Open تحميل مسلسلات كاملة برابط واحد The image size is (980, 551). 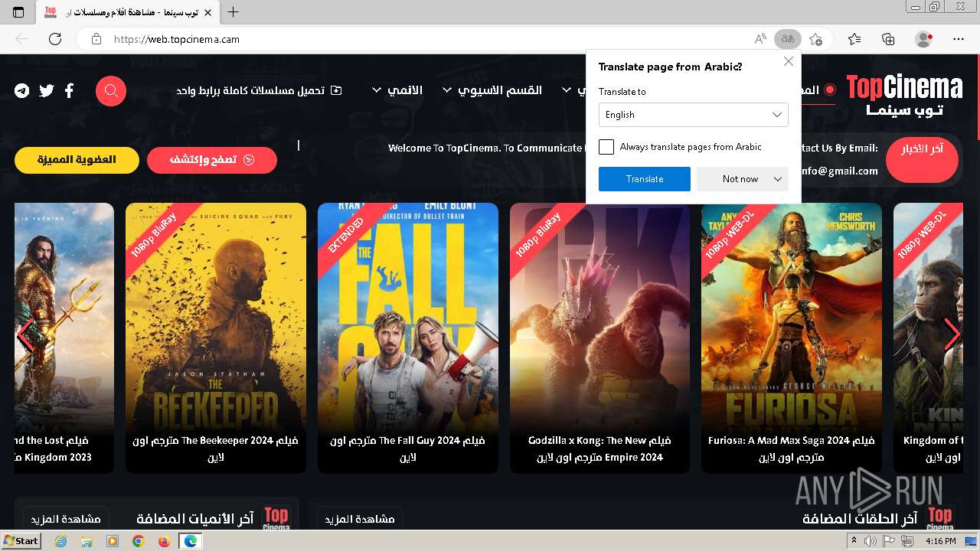tap(260, 91)
